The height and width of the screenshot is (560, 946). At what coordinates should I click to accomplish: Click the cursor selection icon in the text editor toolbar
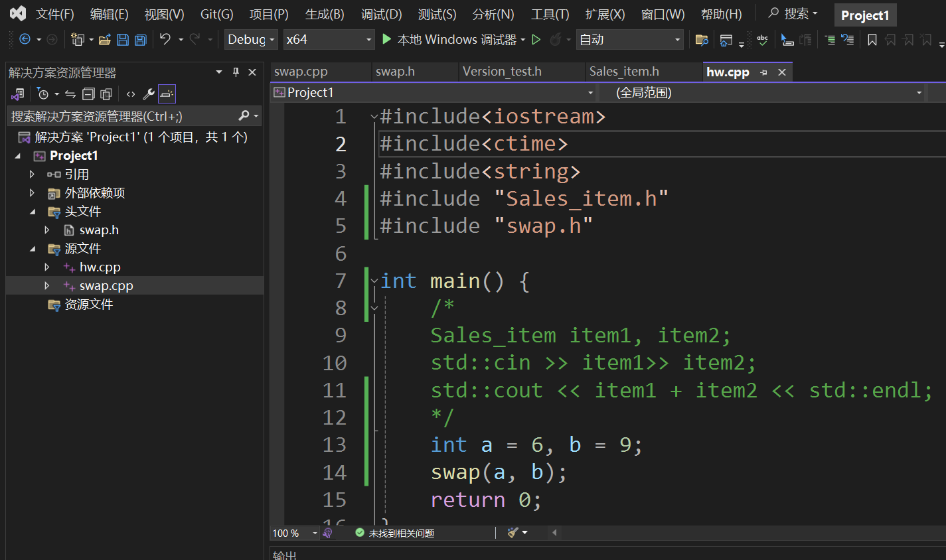tap(787, 40)
